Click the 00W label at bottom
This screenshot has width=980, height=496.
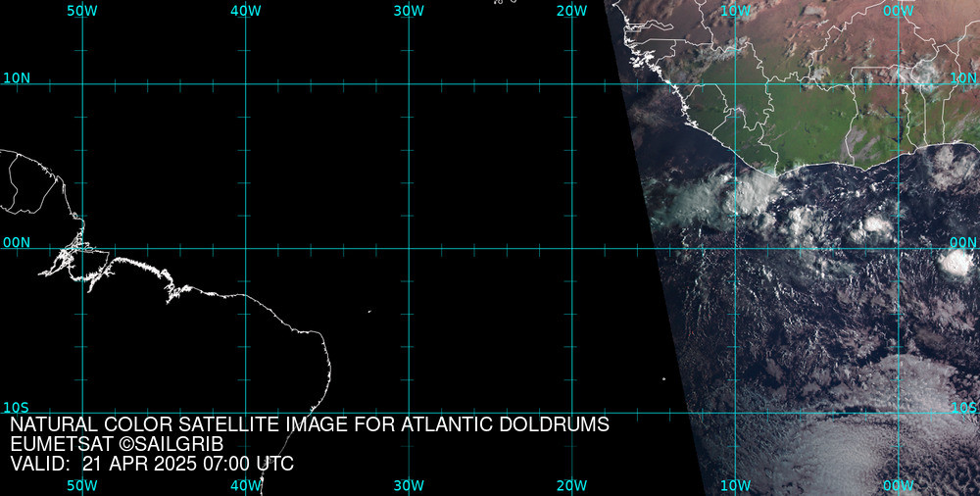(899, 485)
